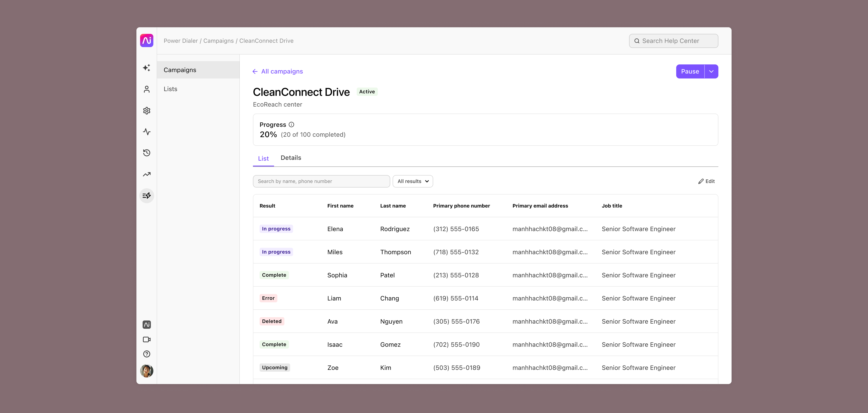Open Help with the question mark icon

[x=147, y=354]
